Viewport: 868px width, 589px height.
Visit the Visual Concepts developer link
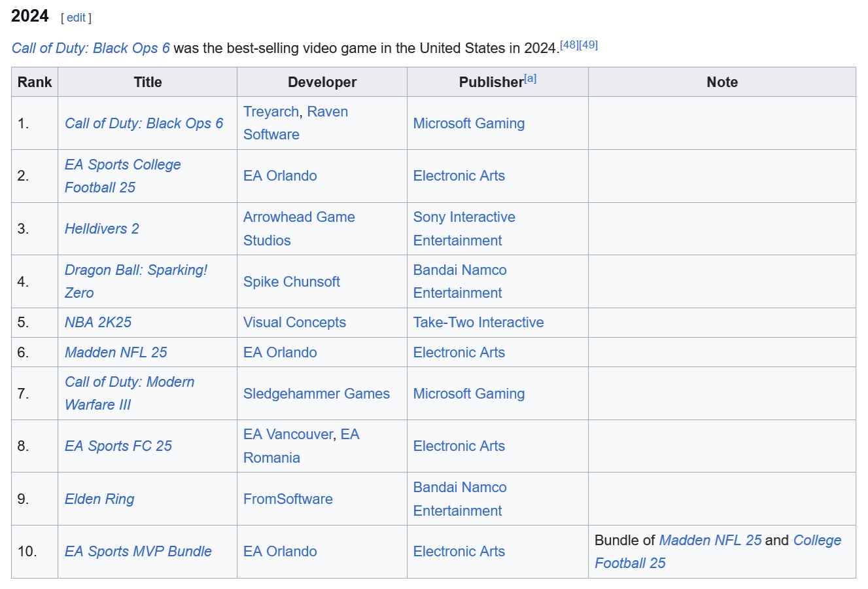pos(294,323)
